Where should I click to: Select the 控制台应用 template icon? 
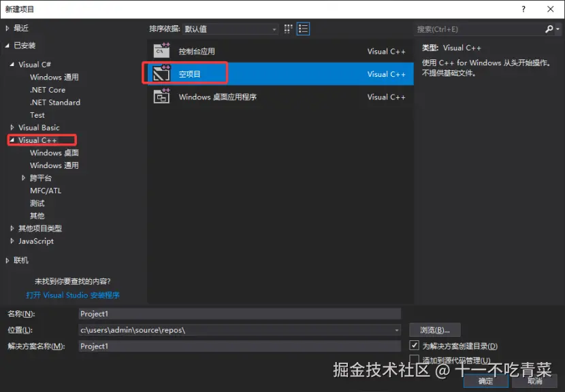(x=163, y=49)
